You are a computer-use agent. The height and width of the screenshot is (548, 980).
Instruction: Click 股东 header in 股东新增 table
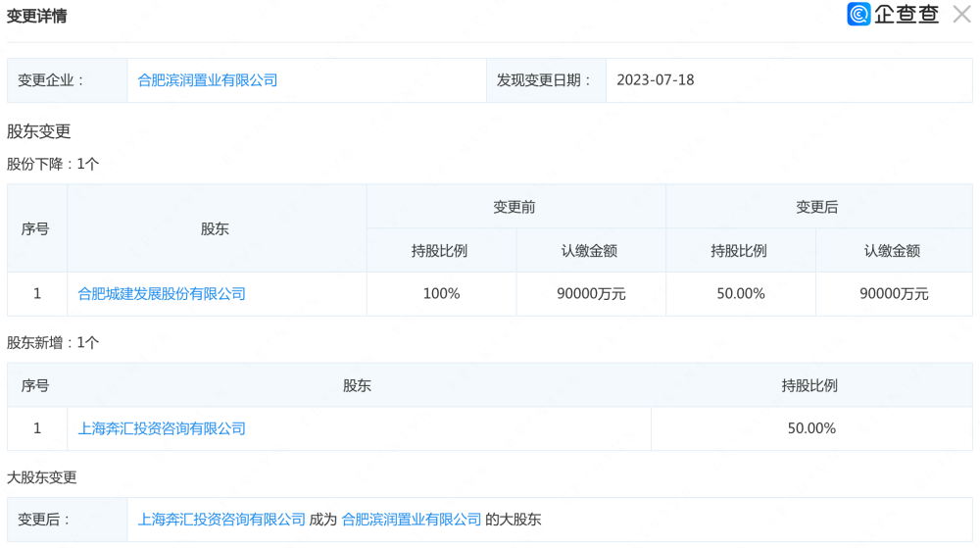(357, 385)
